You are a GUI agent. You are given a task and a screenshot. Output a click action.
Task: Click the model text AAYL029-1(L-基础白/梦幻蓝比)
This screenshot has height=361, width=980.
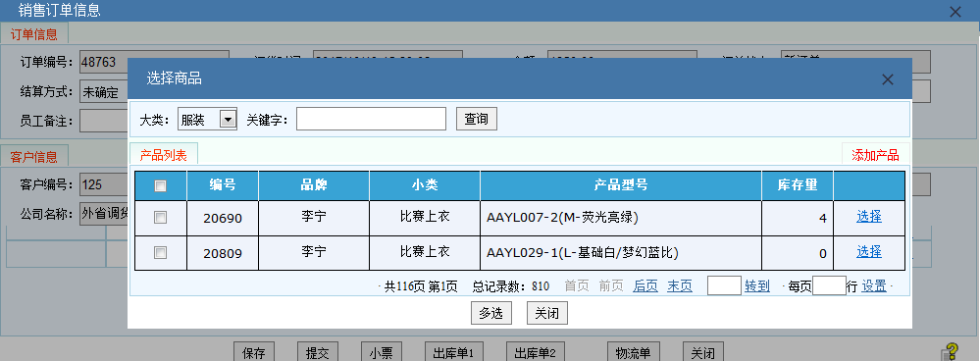pos(583,252)
